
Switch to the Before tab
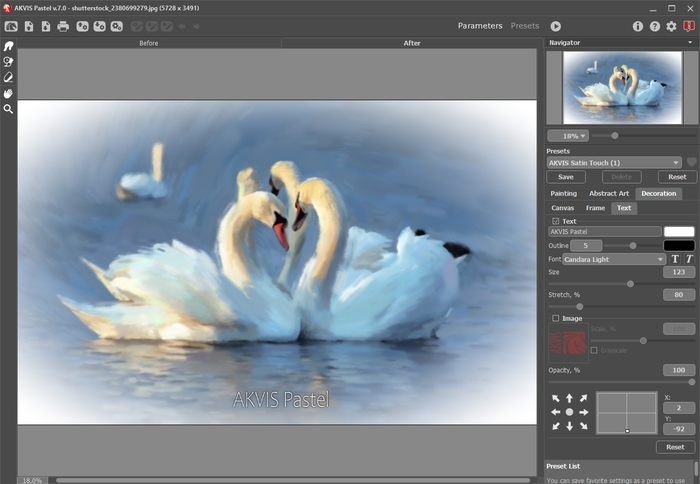[x=149, y=43]
